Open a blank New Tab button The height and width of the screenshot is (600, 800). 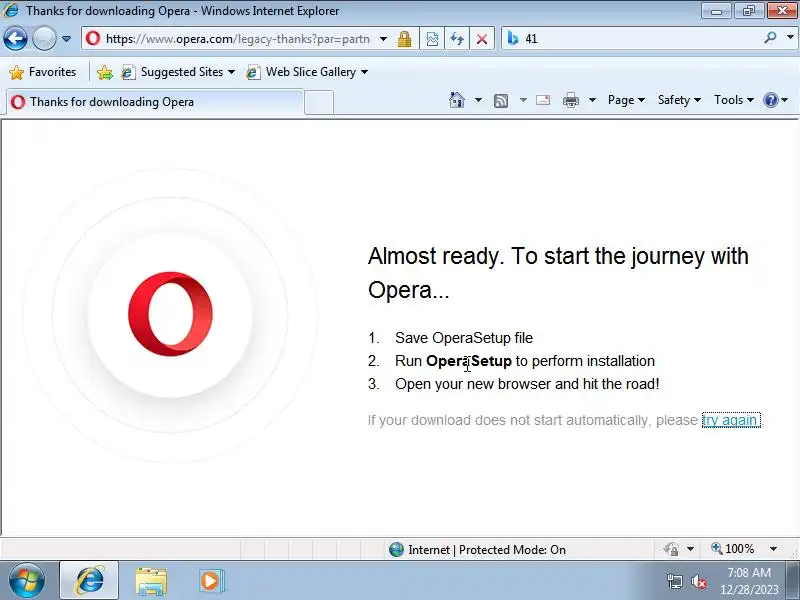[319, 103]
